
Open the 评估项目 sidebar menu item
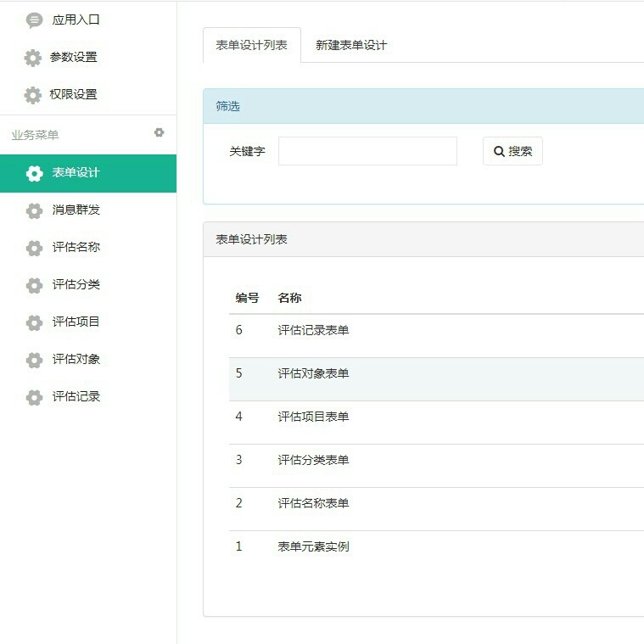[76, 322]
